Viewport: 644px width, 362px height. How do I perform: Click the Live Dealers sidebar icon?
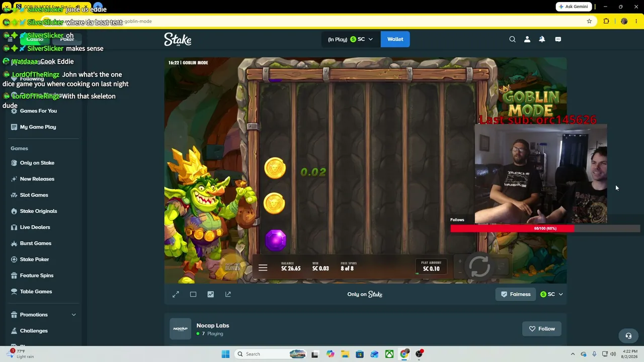point(14,227)
